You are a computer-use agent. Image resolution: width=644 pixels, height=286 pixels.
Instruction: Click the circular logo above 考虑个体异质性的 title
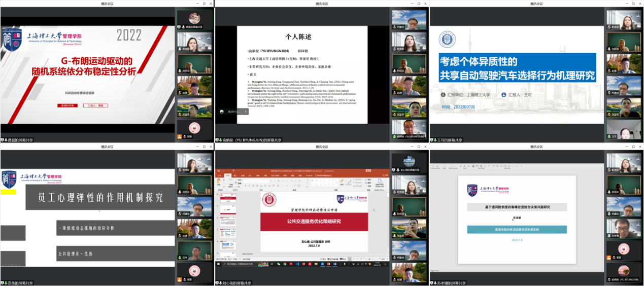coord(447,39)
